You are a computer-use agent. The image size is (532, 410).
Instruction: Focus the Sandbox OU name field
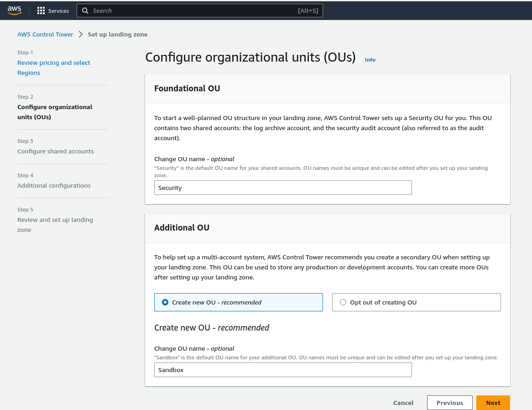coord(283,370)
